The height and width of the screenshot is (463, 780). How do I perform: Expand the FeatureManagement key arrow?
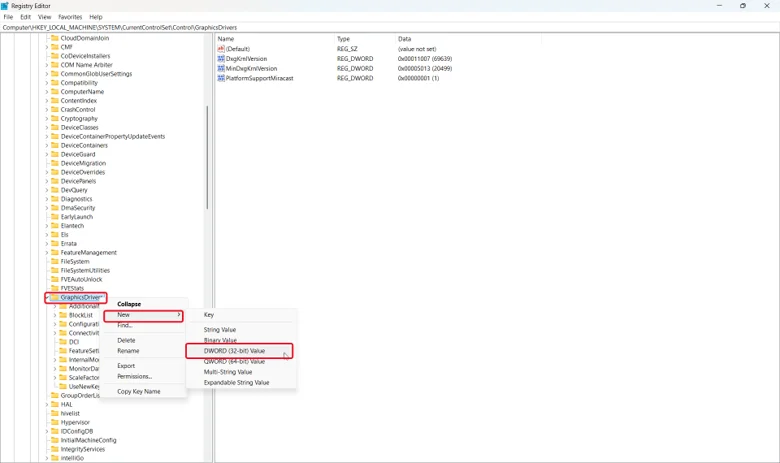pos(47,253)
